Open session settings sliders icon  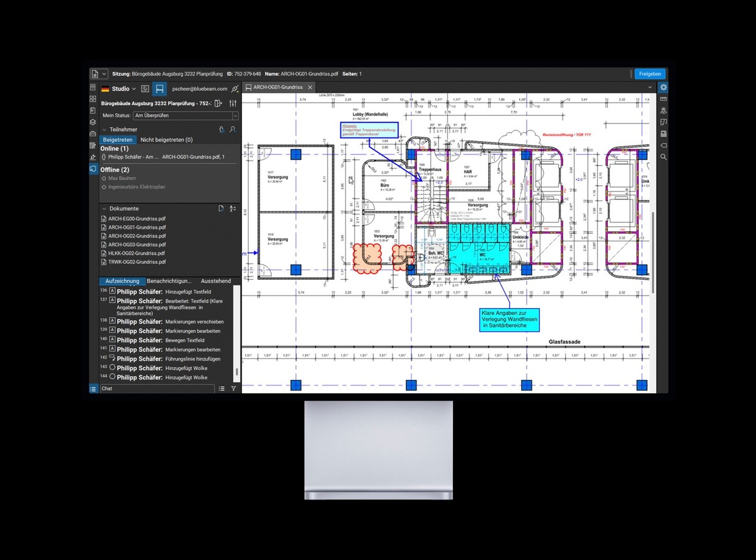point(233,103)
